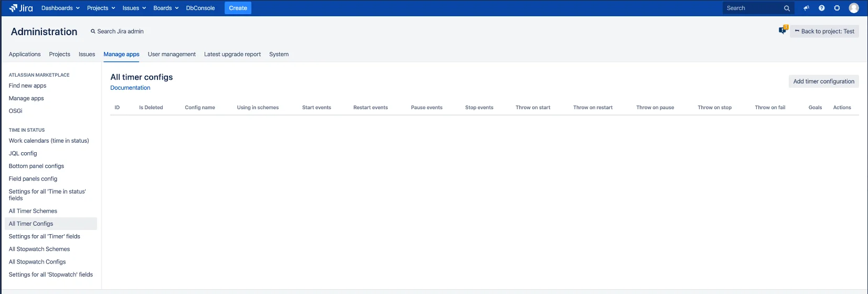Click the Actions column header
The image size is (868, 294).
click(842, 108)
